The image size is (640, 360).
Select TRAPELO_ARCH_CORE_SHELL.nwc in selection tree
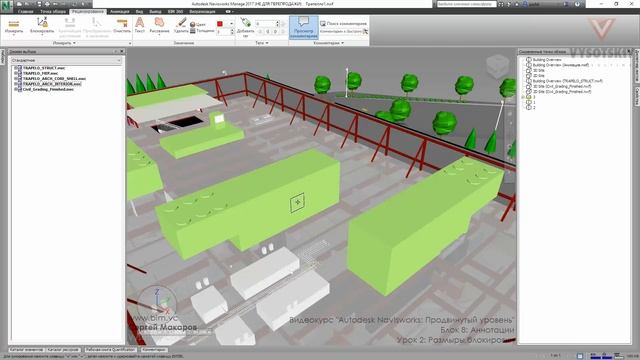click(54, 78)
